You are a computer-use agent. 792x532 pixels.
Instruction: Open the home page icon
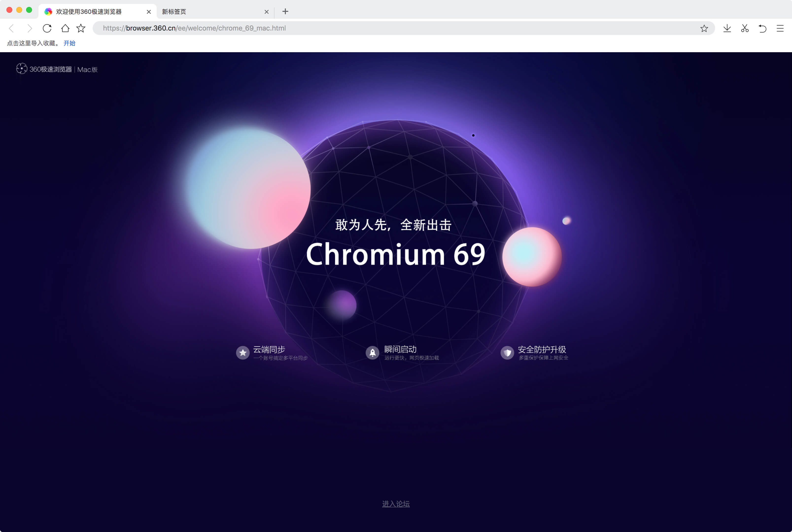[x=65, y=28]
